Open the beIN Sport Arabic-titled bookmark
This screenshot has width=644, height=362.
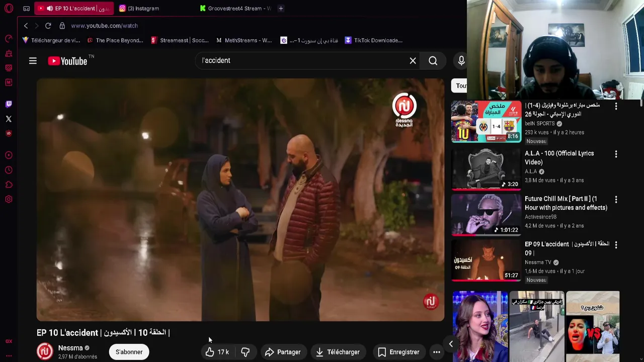click(x=309, y=40)
